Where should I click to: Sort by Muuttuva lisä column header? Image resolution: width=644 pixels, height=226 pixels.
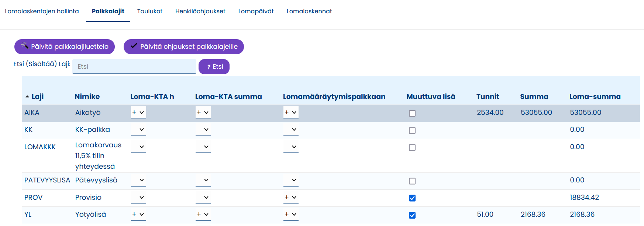(x=431, y=96)
